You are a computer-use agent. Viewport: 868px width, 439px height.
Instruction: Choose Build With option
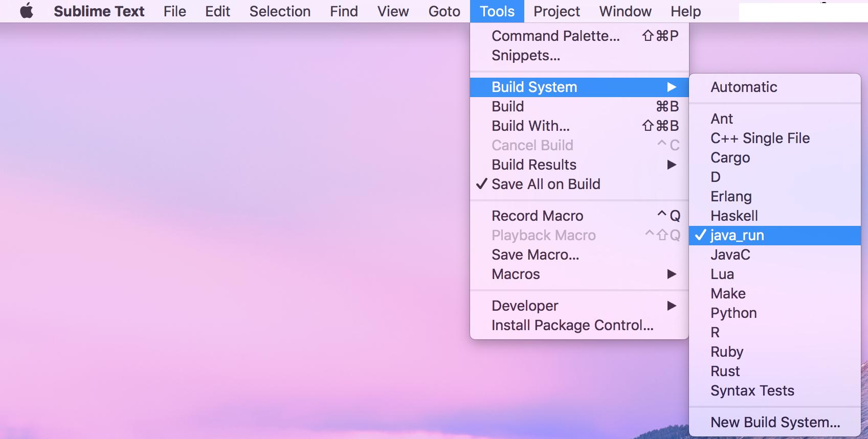(530, 126)
